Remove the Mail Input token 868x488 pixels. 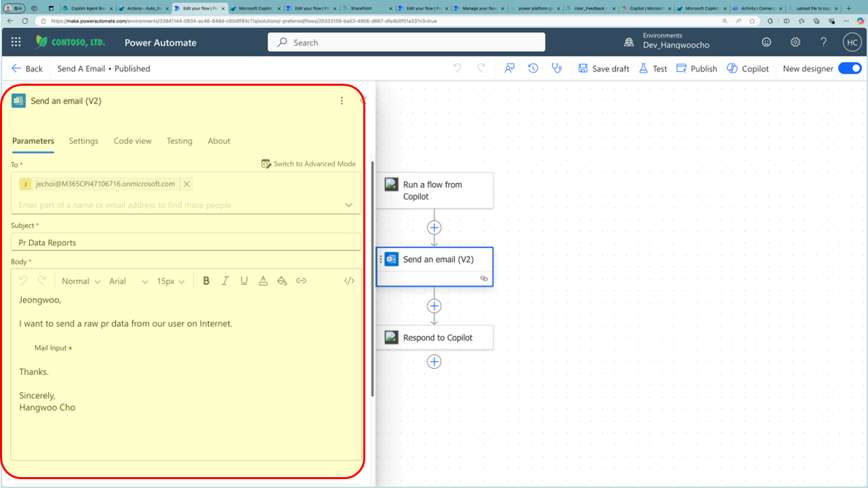[70, 348]
